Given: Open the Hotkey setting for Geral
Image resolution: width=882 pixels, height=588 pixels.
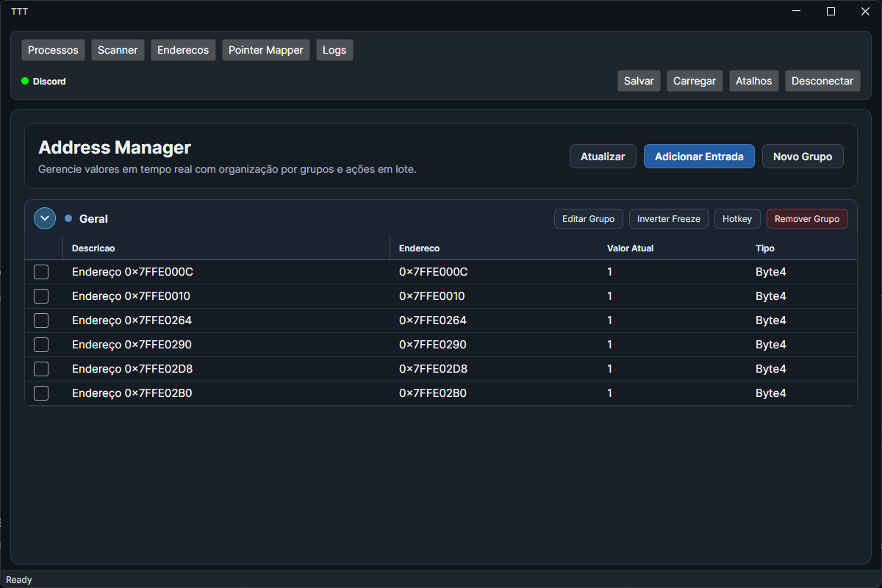Looking at the screenshot, I should click(737, 219).
